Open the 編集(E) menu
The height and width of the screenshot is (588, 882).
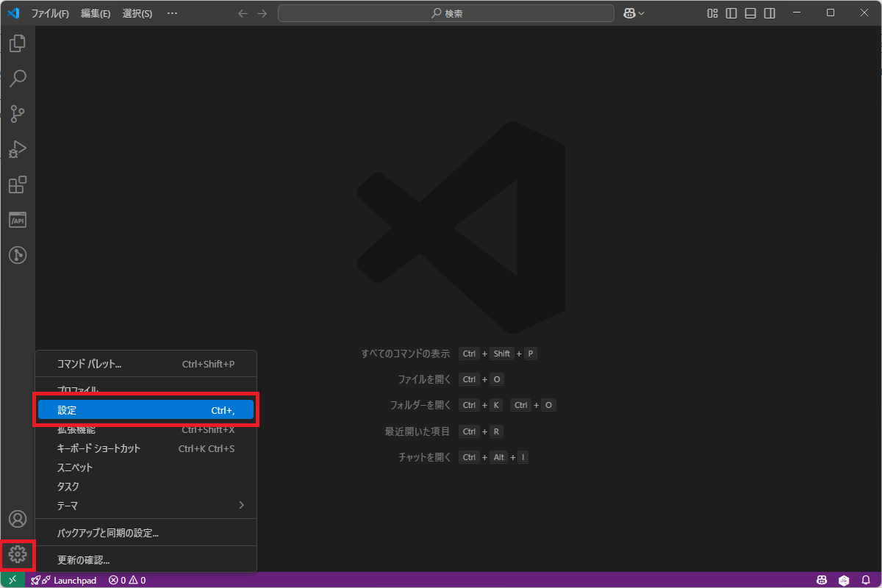(96, 13)
